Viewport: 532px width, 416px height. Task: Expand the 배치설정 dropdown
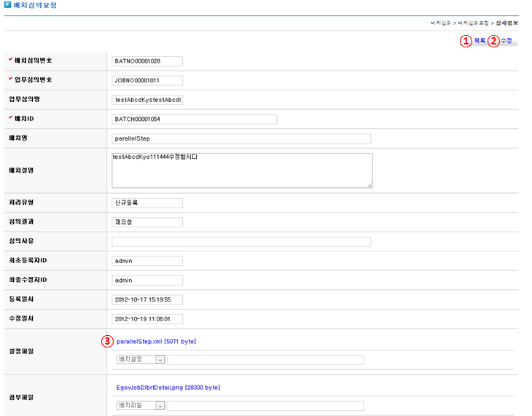[x=160, y=360]
